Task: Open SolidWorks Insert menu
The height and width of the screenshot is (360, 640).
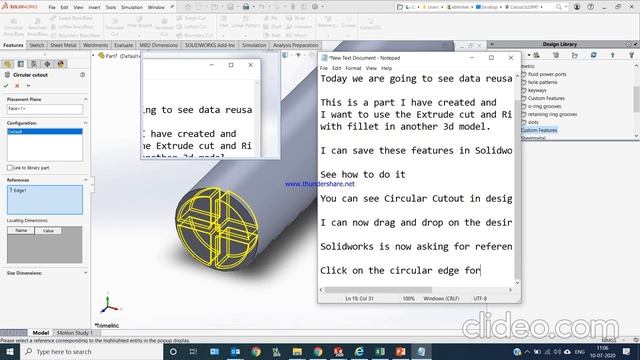Action: coord(94,7)
